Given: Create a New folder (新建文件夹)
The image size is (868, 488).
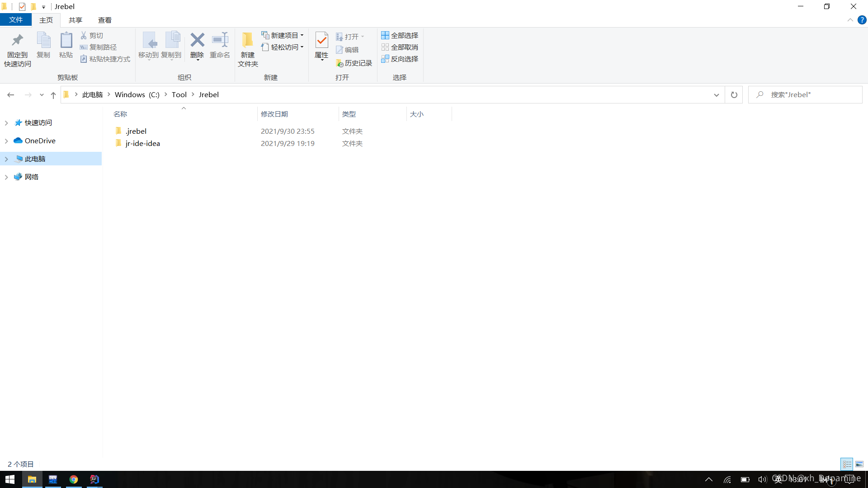Looking at the screenshot, I should click(x=248, y=50).
